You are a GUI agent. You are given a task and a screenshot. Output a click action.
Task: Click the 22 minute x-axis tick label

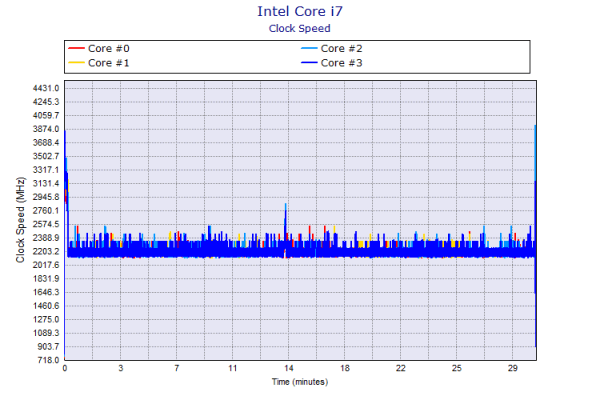[x=401, y=368]
